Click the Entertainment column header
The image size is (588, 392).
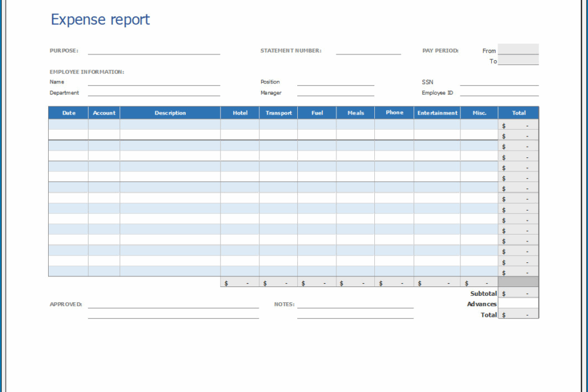(437, 113)
